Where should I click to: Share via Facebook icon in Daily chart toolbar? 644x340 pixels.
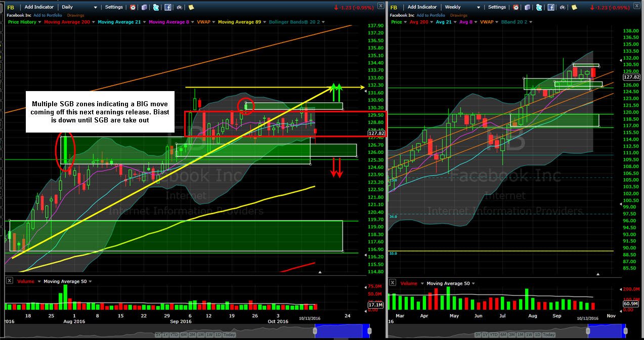(167, 7)
